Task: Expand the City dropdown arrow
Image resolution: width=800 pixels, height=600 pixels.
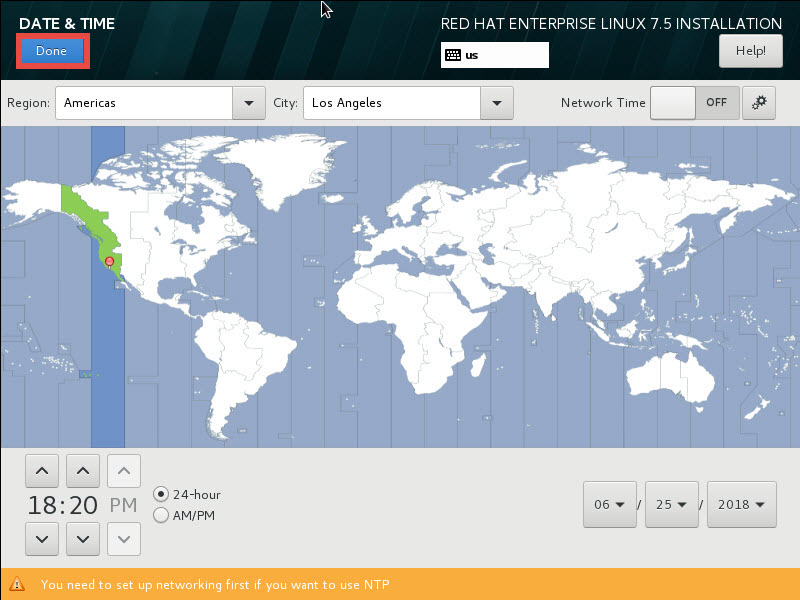Action: pos(496,103)
